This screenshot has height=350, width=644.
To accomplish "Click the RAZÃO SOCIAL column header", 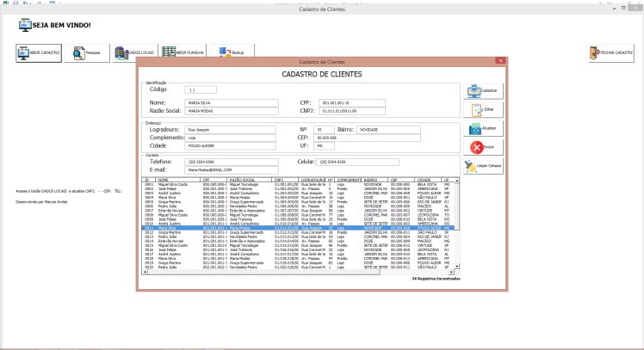I will tap(250, 180).
